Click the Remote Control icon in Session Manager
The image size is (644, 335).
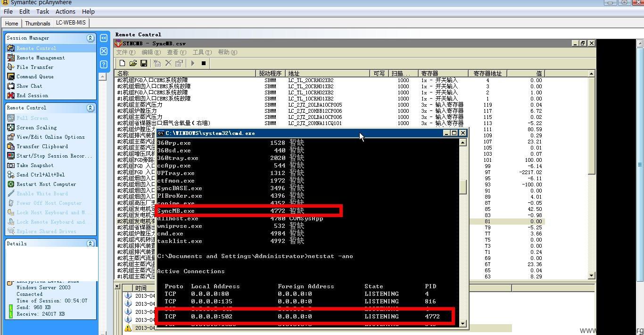pyautogui.click(x=11, y=48)
